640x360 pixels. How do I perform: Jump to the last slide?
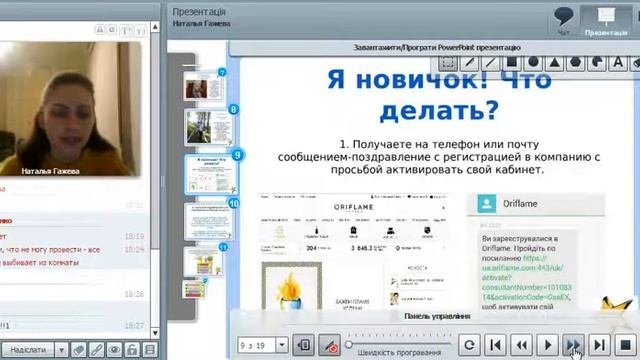pyautogui.click(x=600, y=345)
